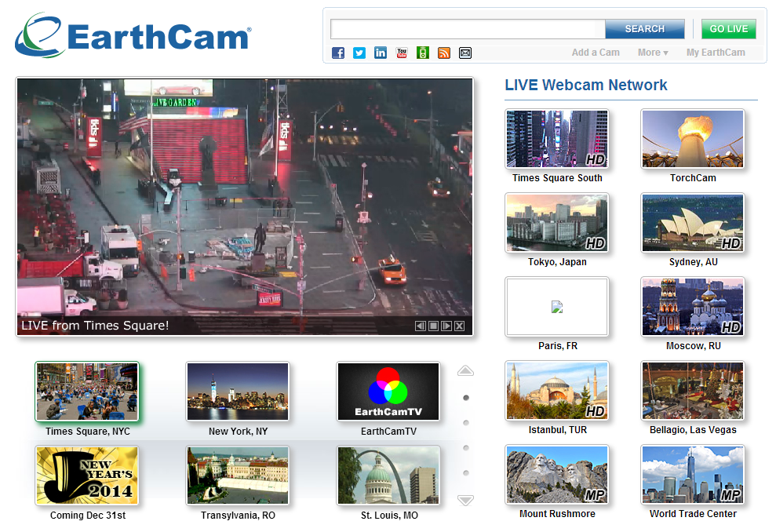776x532 pixels.
Task: Open the Istanbul, TUR cam thumbnail
Action: (557, 391)
